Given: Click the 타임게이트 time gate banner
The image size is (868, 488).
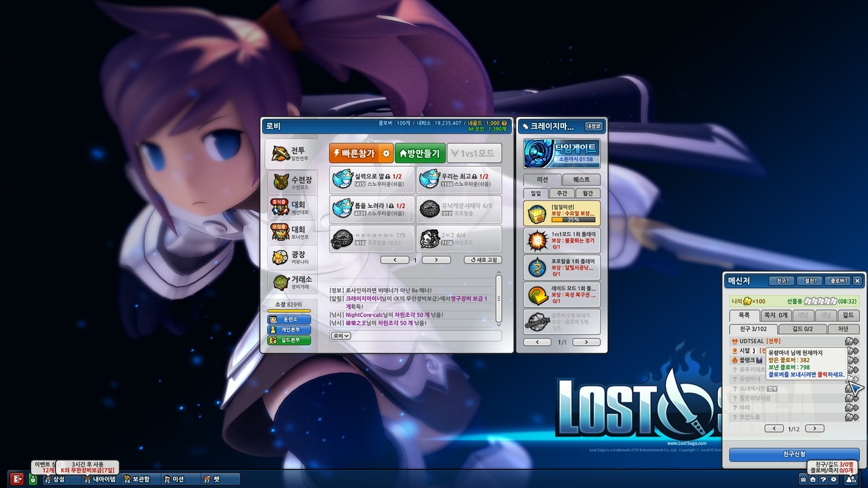Looking at the screenshot, I should click(561, 153).
